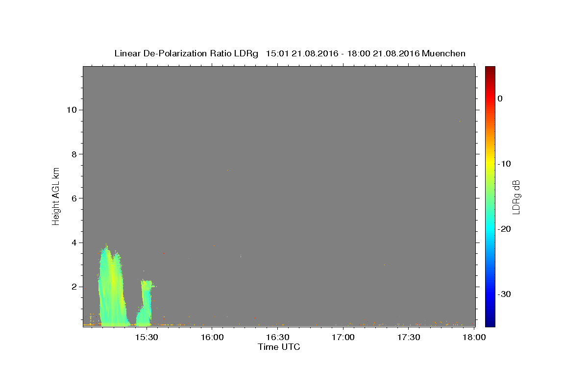Click the colorbar value label -20
This screenshot has height=392, width=588.
[504, 229]
